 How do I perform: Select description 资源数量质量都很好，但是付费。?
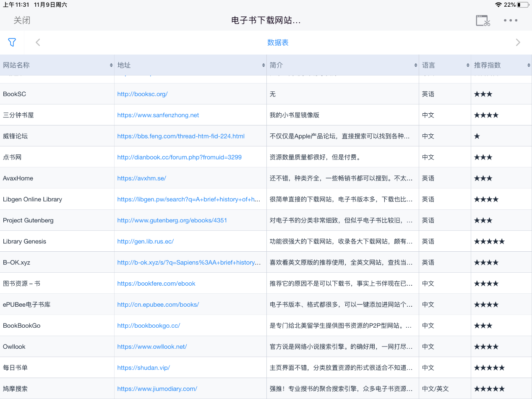(343, 157)
